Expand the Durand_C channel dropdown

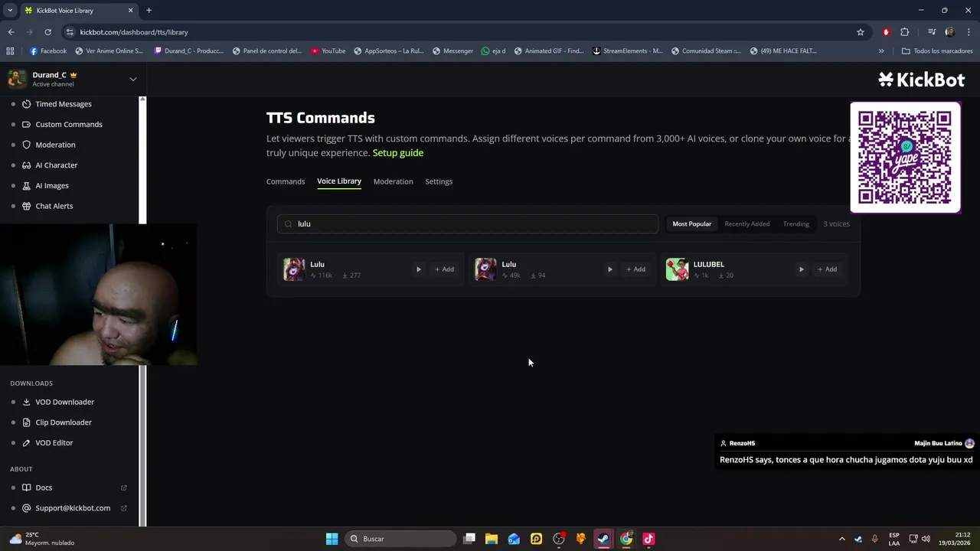132,79
